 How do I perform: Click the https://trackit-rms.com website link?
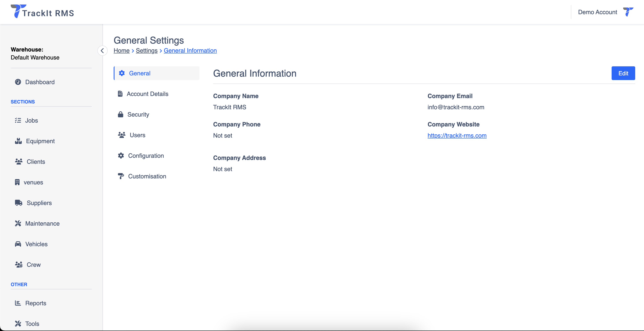click(x=457, y=135)
